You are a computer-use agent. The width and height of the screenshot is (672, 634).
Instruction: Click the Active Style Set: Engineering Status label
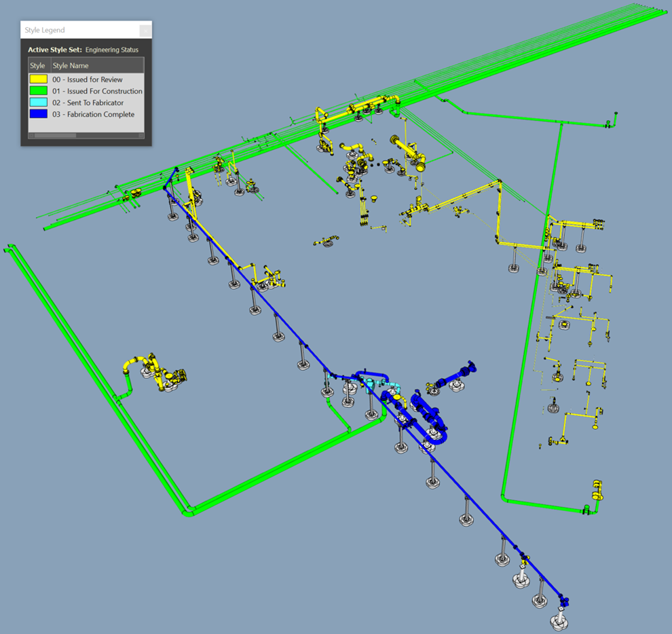(83, 50)
